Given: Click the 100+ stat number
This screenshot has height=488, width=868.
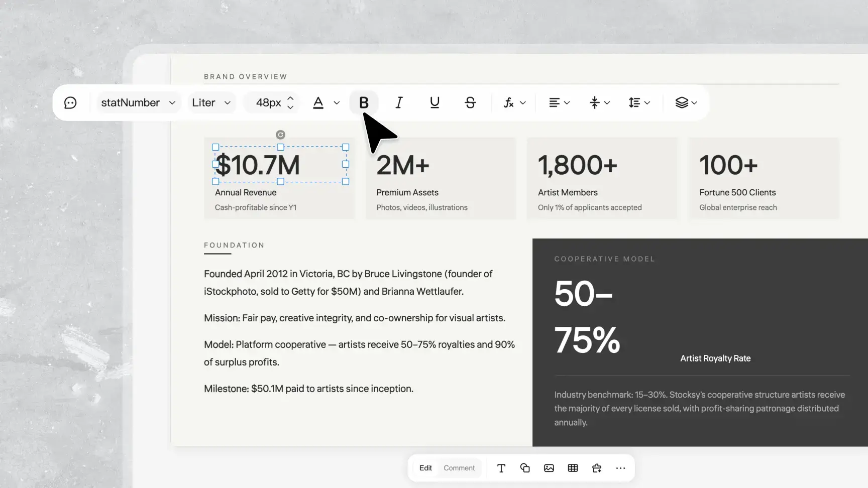Looking at the screenshot, I should [x=728, y=165].
